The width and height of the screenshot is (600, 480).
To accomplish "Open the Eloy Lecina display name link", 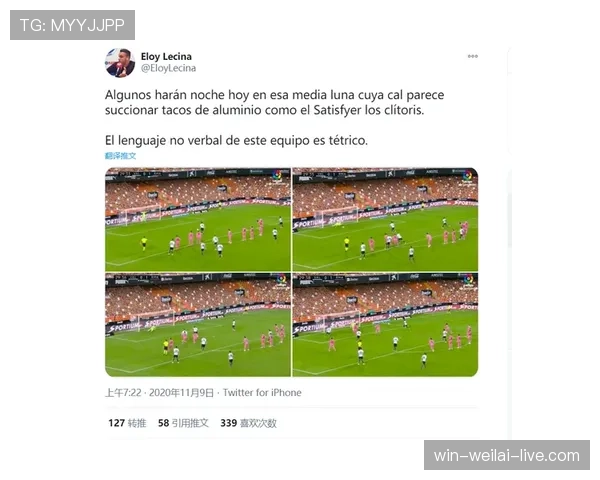I will point(166,56).
